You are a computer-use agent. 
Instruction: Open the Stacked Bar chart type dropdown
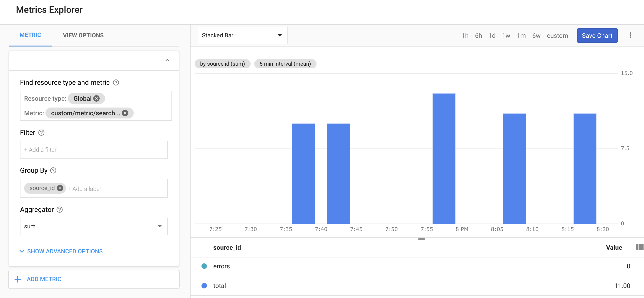[242, 35]
